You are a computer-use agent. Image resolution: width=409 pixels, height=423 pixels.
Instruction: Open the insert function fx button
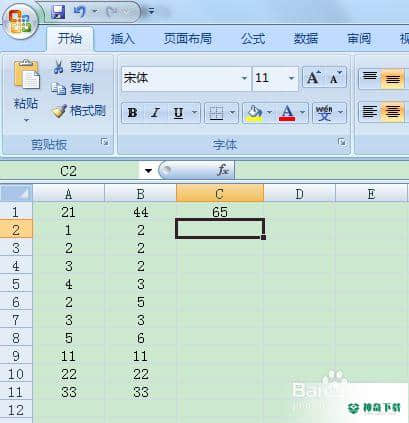click(x=222, y=170)
